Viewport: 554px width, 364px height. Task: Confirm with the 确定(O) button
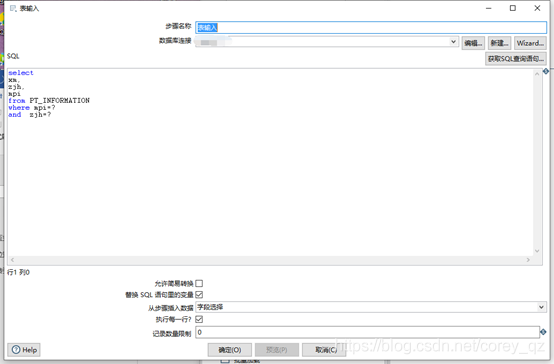[x=230, y=350]
